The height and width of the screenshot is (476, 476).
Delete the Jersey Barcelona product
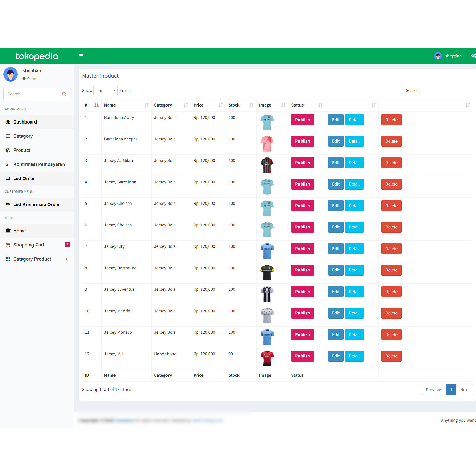(391, 184)
